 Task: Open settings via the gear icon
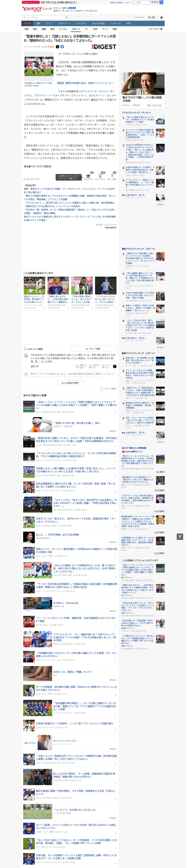161,18
